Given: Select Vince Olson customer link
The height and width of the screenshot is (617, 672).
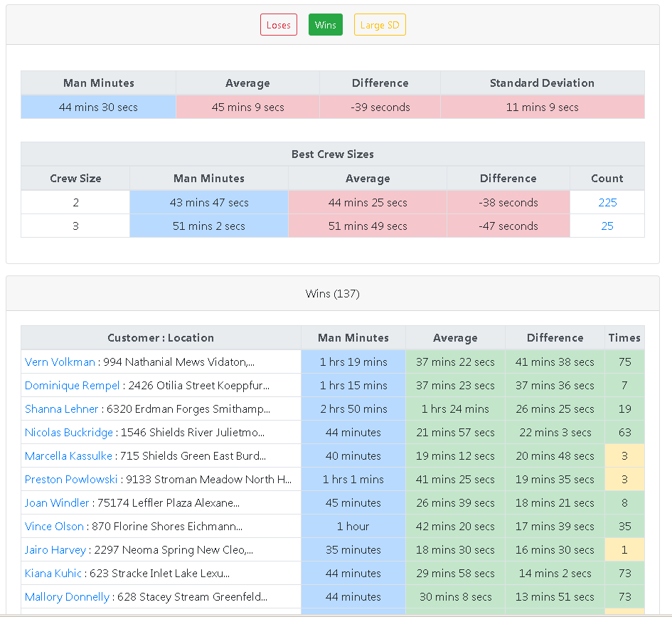Looking at the screenshot, I should point(54,527).
